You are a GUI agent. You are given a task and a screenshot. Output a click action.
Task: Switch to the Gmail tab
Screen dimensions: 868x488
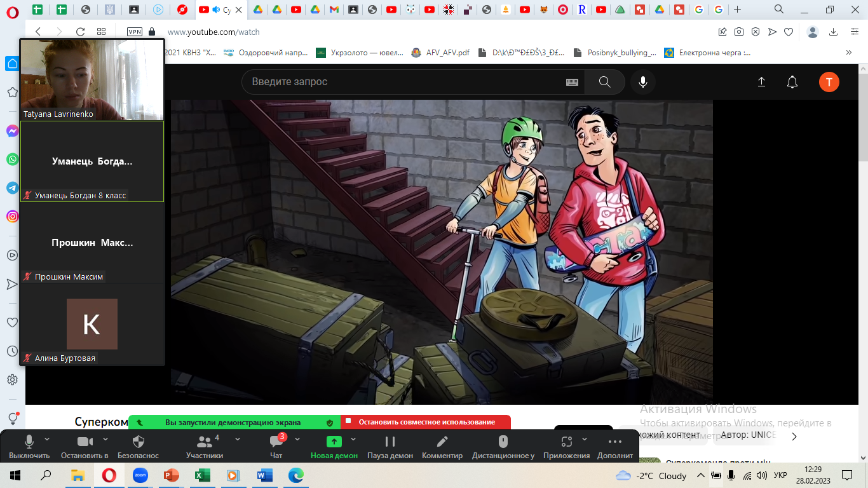coord(334,10)
